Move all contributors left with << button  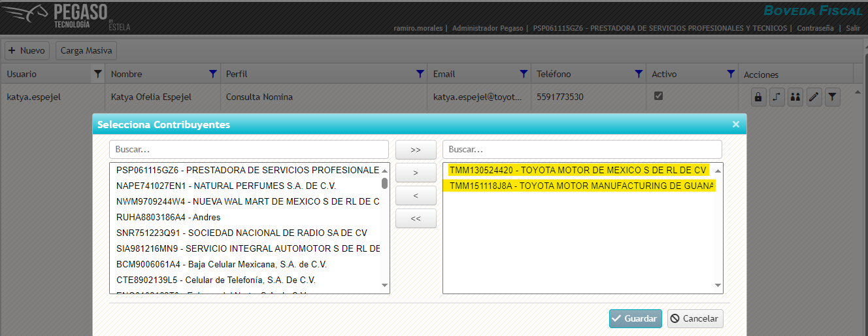point(416,218)
